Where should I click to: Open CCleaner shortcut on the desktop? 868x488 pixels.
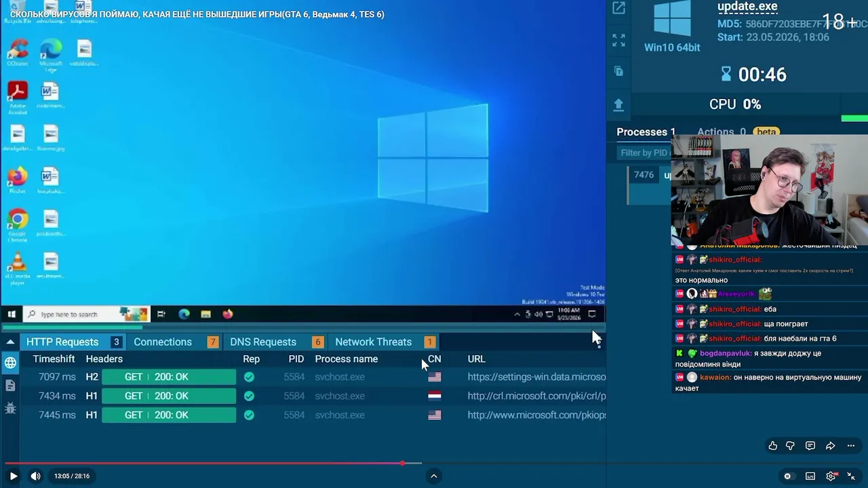click(x=18, y=52)
